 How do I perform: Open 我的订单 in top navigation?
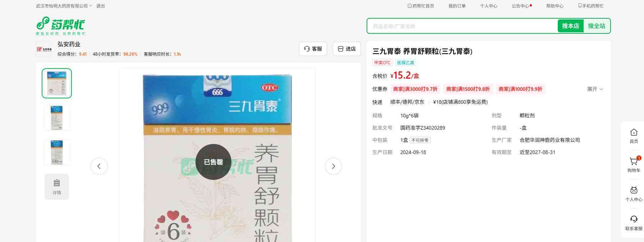pyautogui.click(x=457, y=6)
